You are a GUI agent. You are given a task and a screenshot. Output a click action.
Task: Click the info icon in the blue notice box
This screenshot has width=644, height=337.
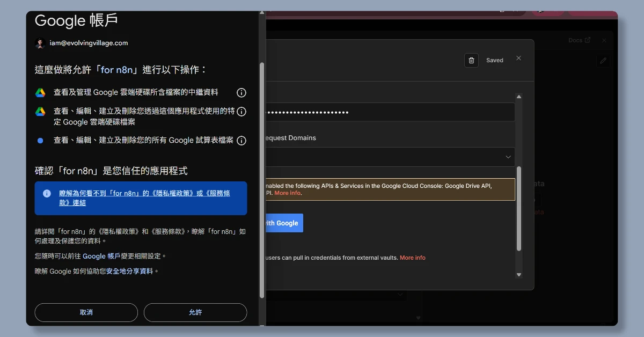pyautogui.click(x=47, y=193)
